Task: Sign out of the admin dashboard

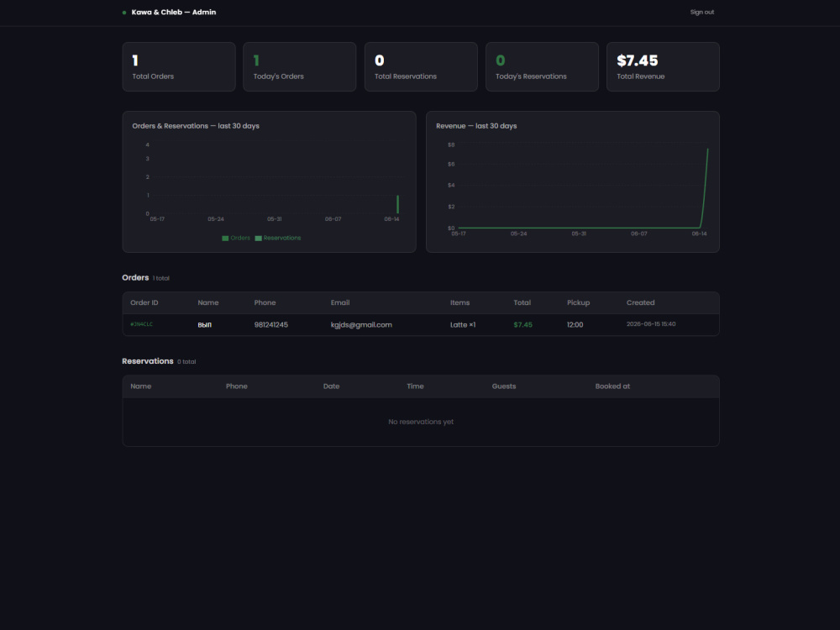Action: pos(701,12)
